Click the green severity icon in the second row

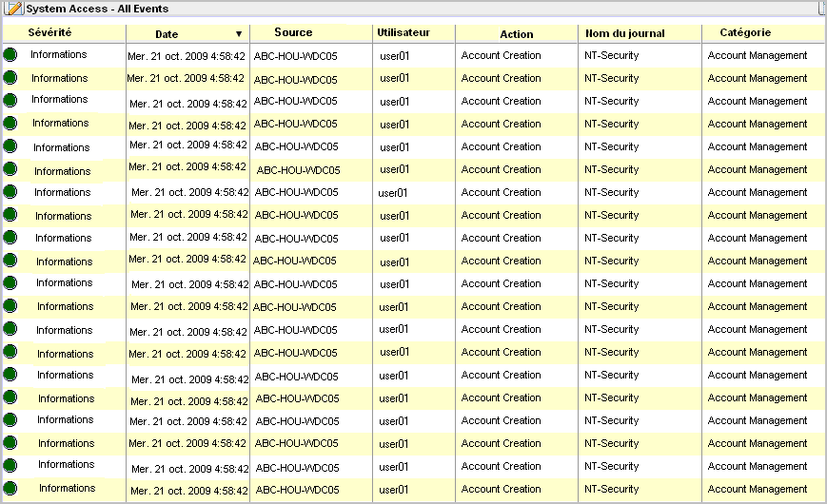click(10, 78)
